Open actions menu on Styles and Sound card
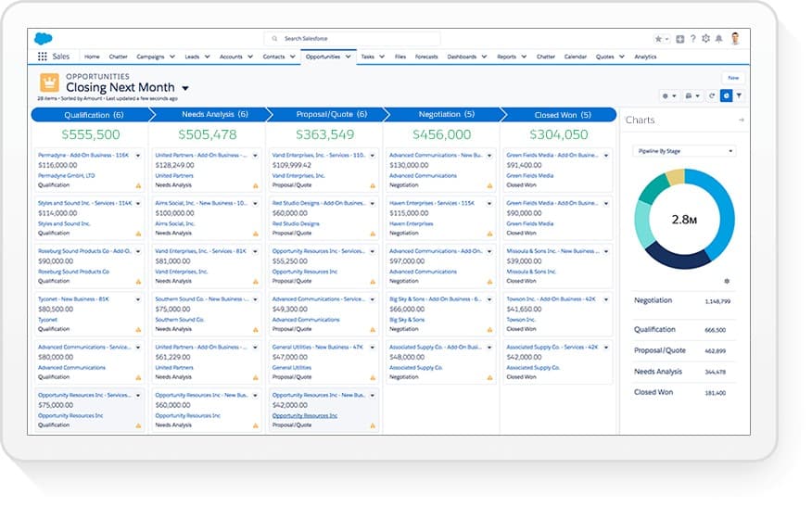The image size is (812, 507). pos(138,204)
